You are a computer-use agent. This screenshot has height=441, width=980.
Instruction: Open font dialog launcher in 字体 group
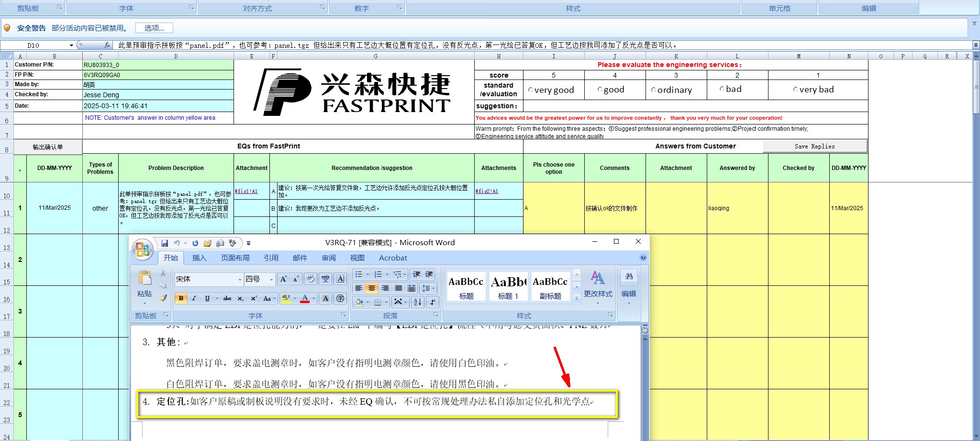tap(343, 315)
